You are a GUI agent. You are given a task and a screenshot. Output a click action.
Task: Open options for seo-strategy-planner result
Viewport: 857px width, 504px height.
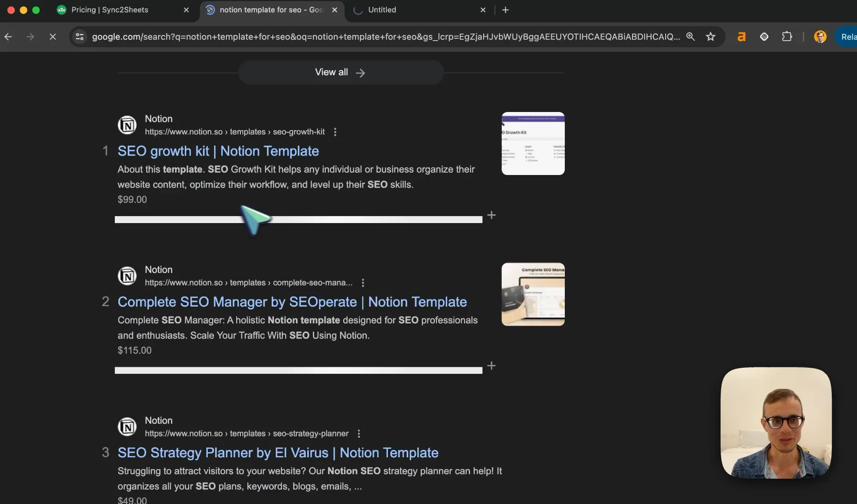[358, 434]
